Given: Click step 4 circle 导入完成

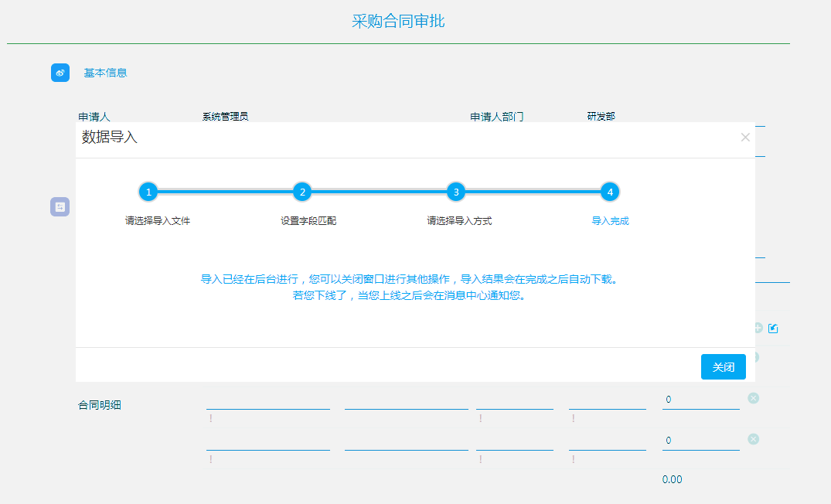Looking at the screenshot, I should pos(610,192).
